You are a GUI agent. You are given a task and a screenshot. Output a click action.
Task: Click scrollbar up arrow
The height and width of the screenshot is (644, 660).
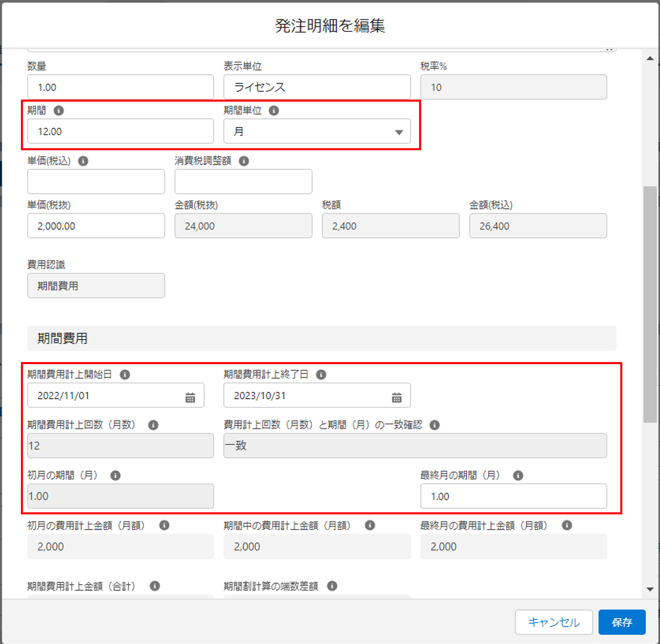[x=649, y=59]
